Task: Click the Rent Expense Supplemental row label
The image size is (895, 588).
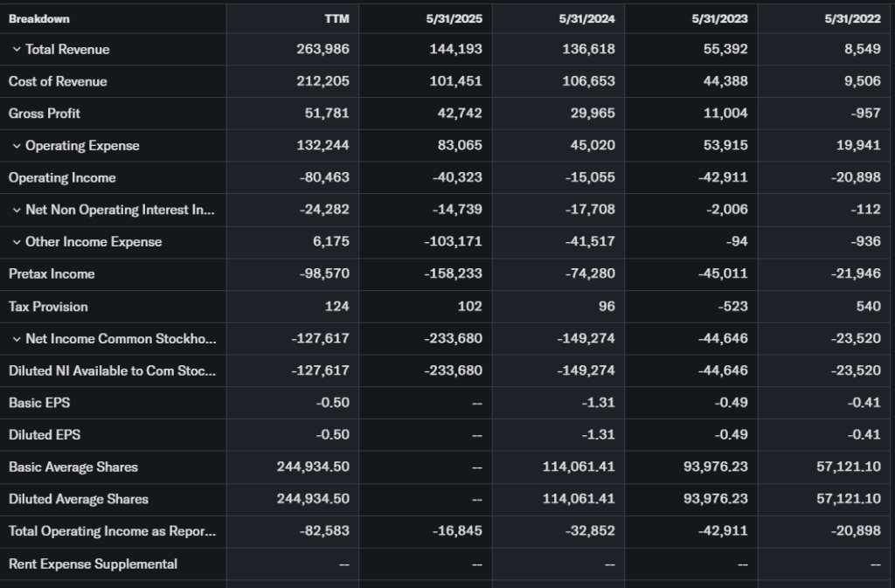Action: point(93,564)
